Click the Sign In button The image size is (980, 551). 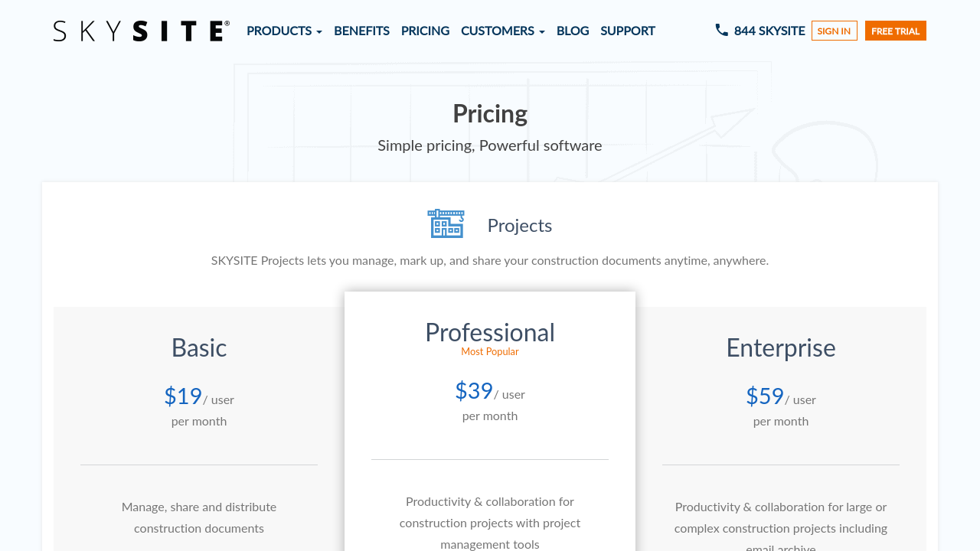pos(835,31)
